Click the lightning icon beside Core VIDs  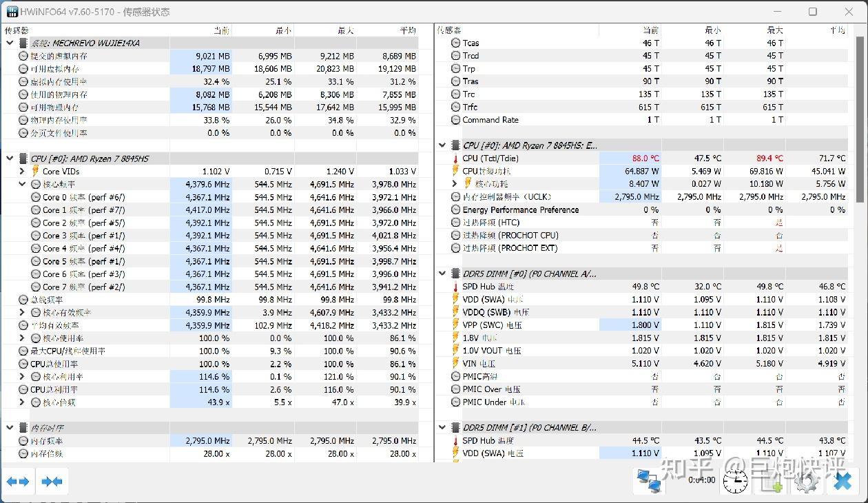click(x=36, y=171)
